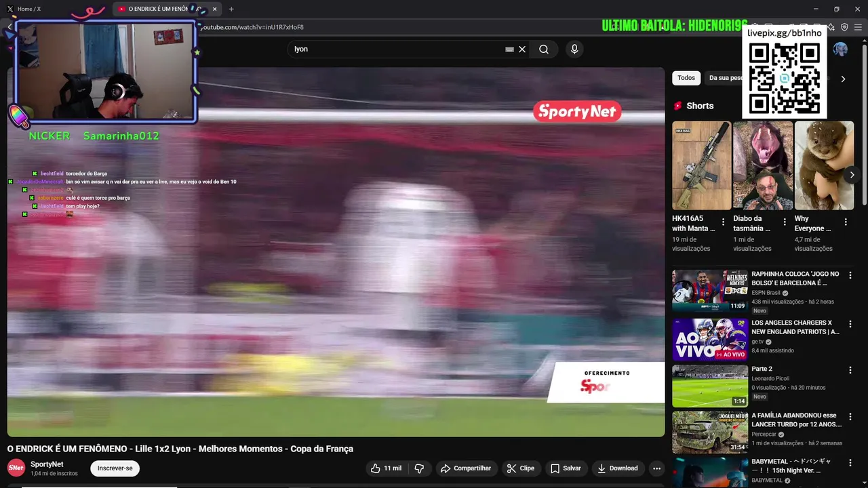Viewport: 868px width, 488px height.
Task: Open options for Lancer Turbo video
Action: pyautogui.click(x=850, y=416)
